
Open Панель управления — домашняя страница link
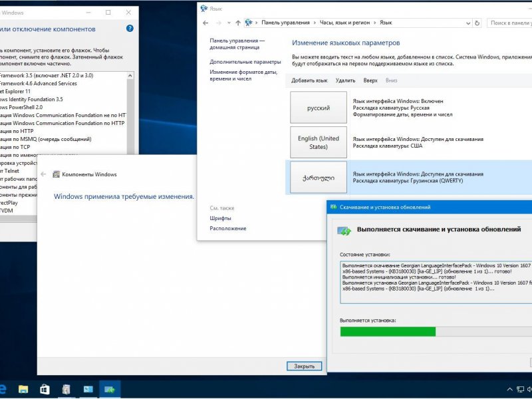[x=237, y=44]
